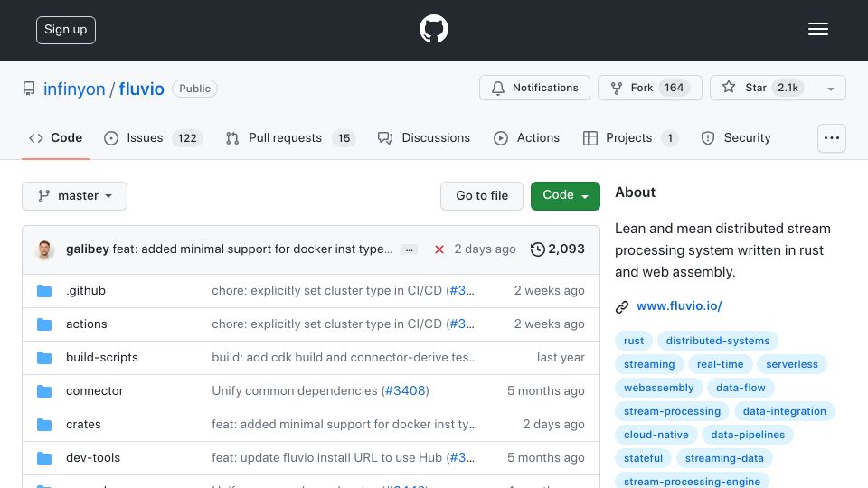Click galibey's avatar thumbnail
The image size is (868, 488).
[44, 249]
